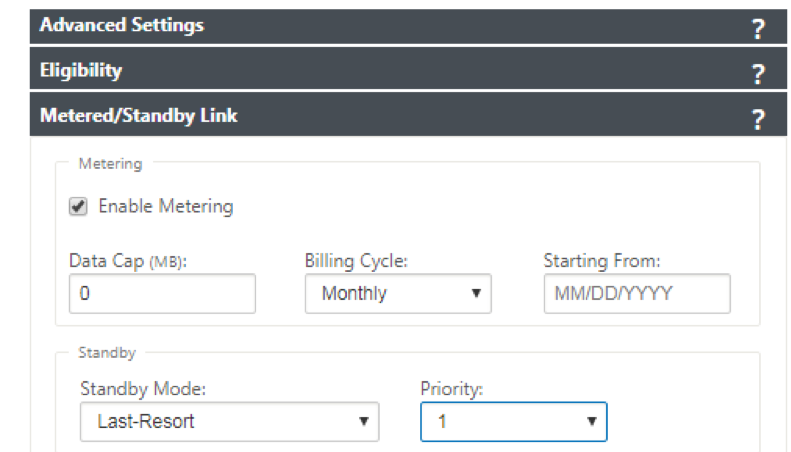Collapse the Metered/Standby Link section header

tap(408, 114)
